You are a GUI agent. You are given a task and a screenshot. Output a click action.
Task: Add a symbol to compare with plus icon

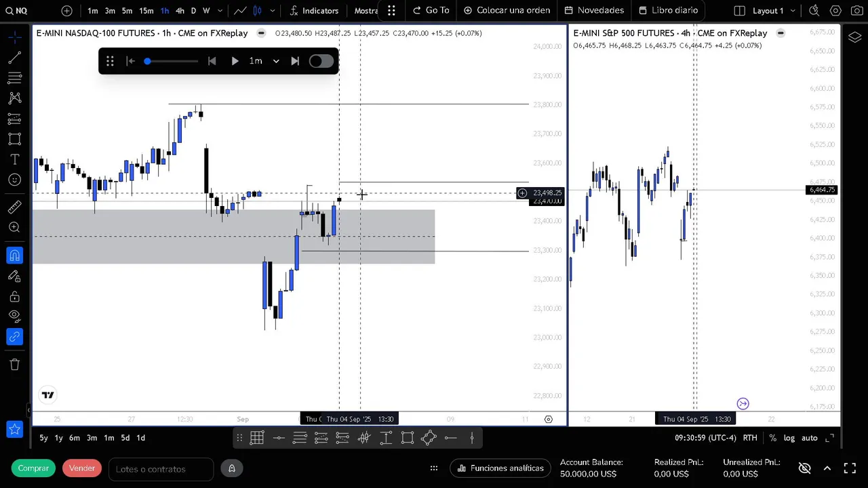[66, 10]
